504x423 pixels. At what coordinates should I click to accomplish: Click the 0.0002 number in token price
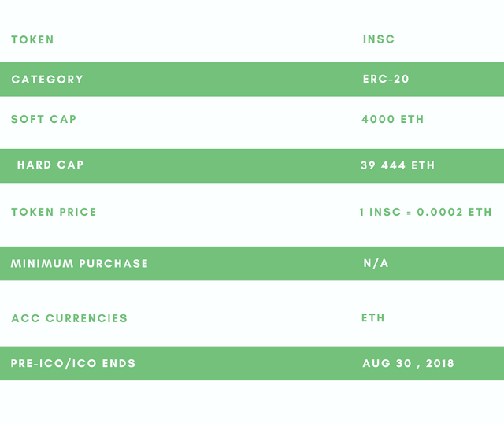click(x=439, y=212)
